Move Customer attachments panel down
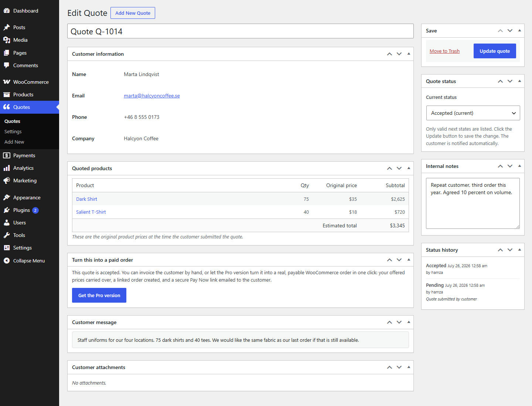Viewport: 532px width, 406px height. (x=399, y=367)
